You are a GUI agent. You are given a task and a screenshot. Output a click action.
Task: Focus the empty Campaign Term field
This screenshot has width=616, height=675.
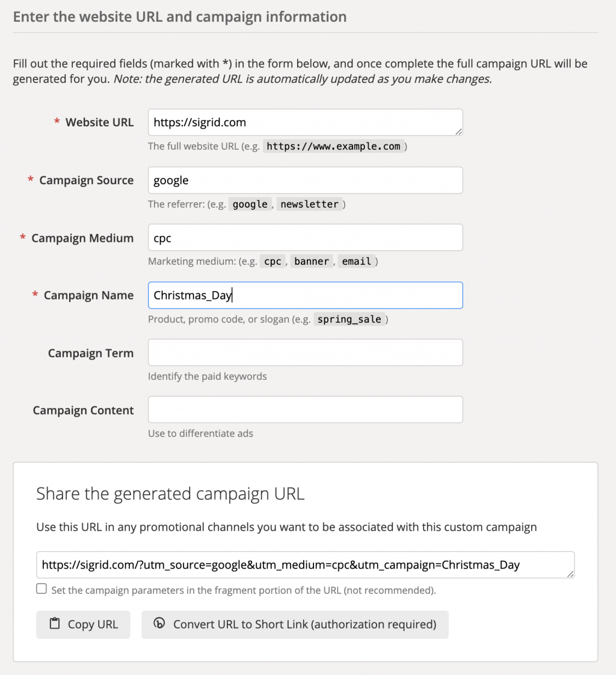tap(305, 353)
